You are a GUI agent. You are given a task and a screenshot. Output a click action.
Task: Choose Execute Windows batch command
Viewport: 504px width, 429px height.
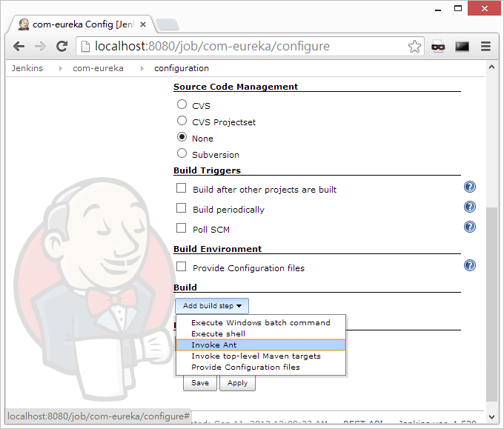tap(260, 322)
